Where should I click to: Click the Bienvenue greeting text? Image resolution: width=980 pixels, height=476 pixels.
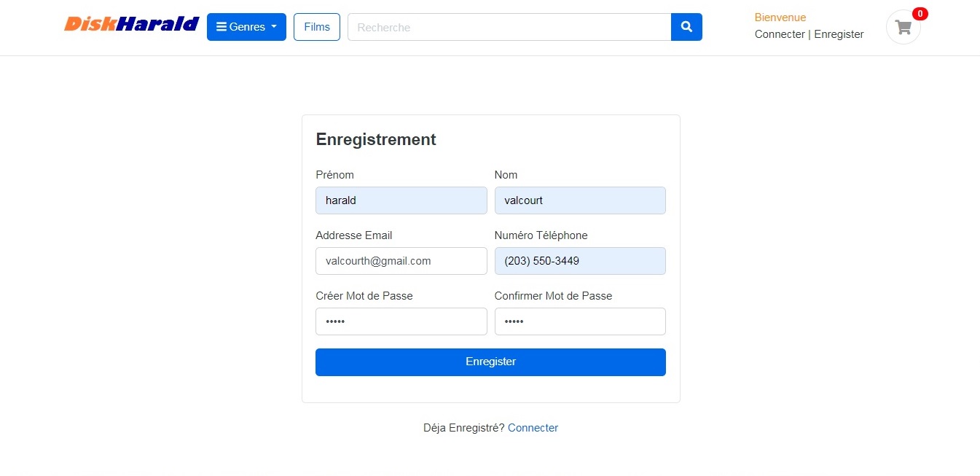point(780,17)
